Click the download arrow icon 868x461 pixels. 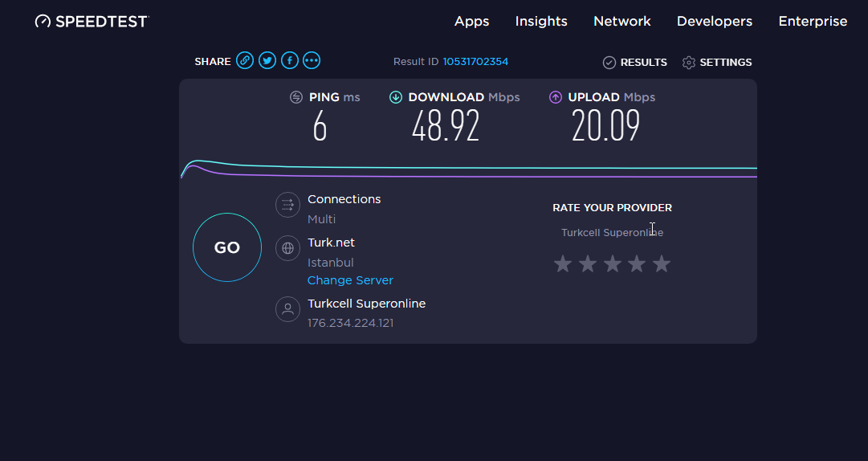pos(395,97)
